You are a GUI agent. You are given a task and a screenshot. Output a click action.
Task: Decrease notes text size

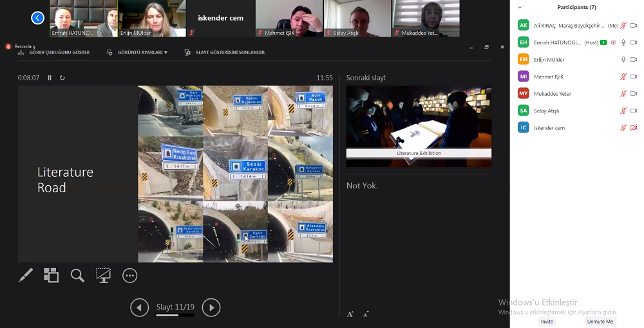coord(366,314)
